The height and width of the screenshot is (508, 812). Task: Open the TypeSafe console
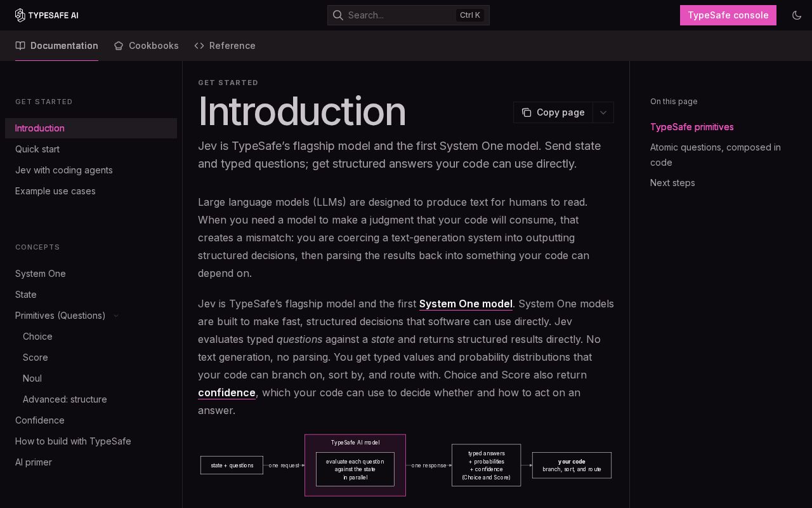pos(728,15)
